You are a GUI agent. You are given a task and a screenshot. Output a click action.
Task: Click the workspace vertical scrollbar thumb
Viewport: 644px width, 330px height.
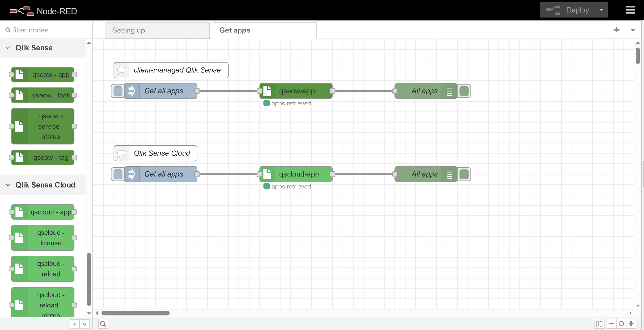tap(638, 56)
